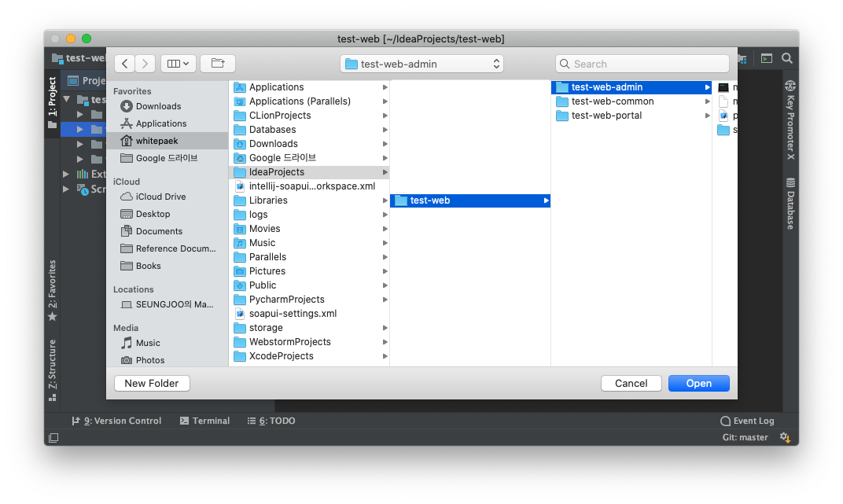Select Parallels folder
The width and height of the screenshot is (843, 504).
point(310,257)
